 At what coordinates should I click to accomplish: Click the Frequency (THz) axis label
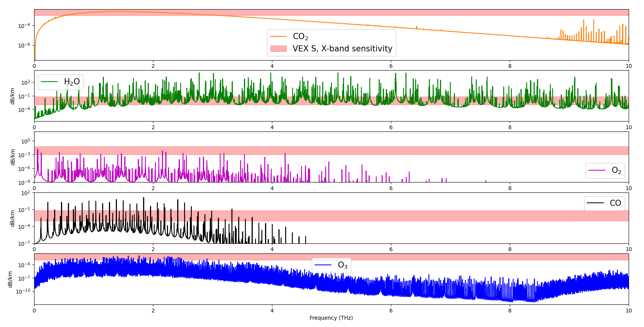(331, 318)
